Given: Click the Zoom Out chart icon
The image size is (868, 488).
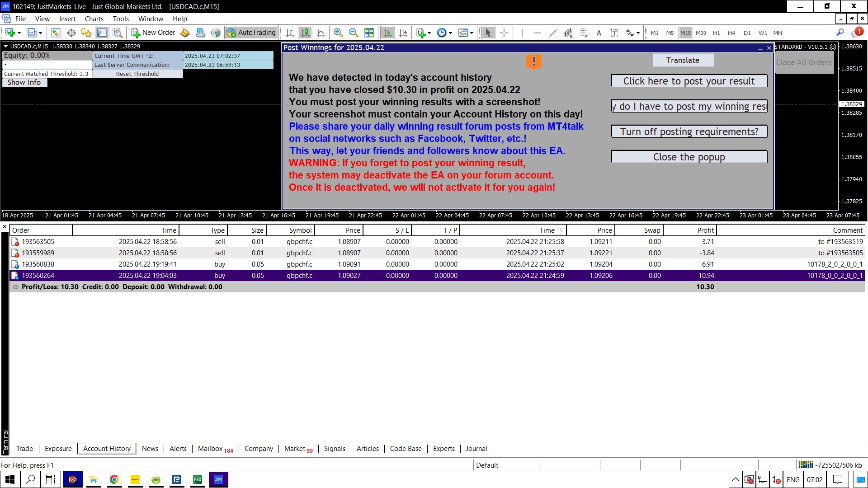Looking at the screenshot, I should click(x=354, y=33).
